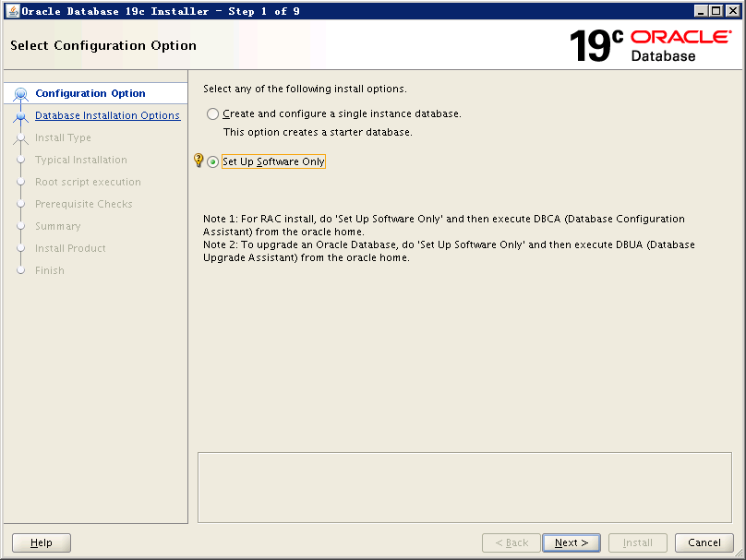
Task: Click 'This option creates a starter database.' text
Action: 318,132
